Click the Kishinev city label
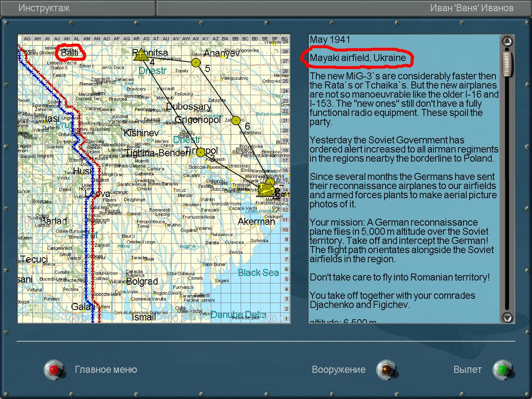Screen dimensions: 532x399 (141, 133)
